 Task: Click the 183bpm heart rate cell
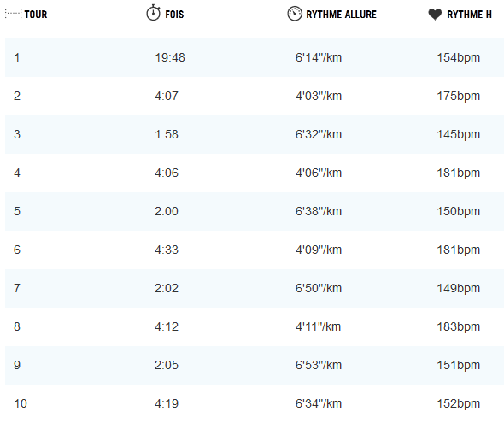pos(458,326)
